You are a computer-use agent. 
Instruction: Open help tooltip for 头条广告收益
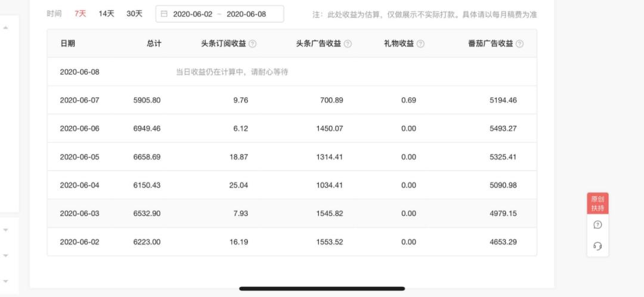click(348, 44)
